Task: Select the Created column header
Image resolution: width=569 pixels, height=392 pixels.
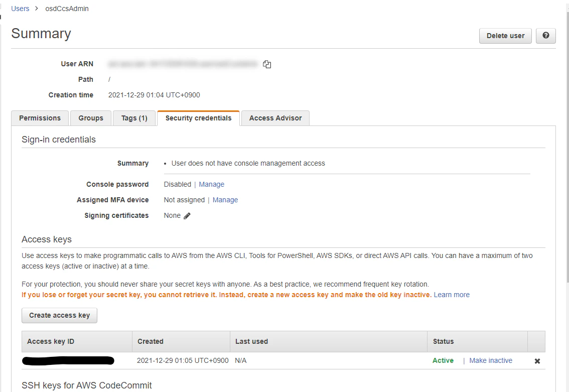Action: pyautogui.click(x=181, y=341)
